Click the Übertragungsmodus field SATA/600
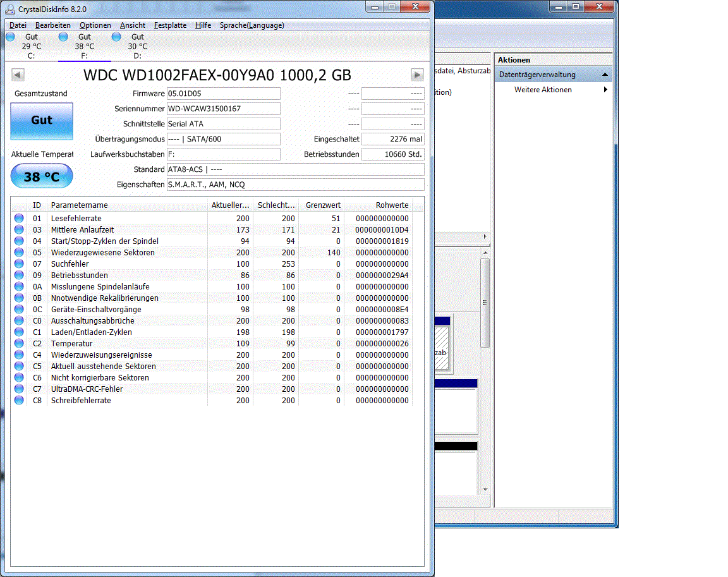The image size is (728, 577). point(223,139)
